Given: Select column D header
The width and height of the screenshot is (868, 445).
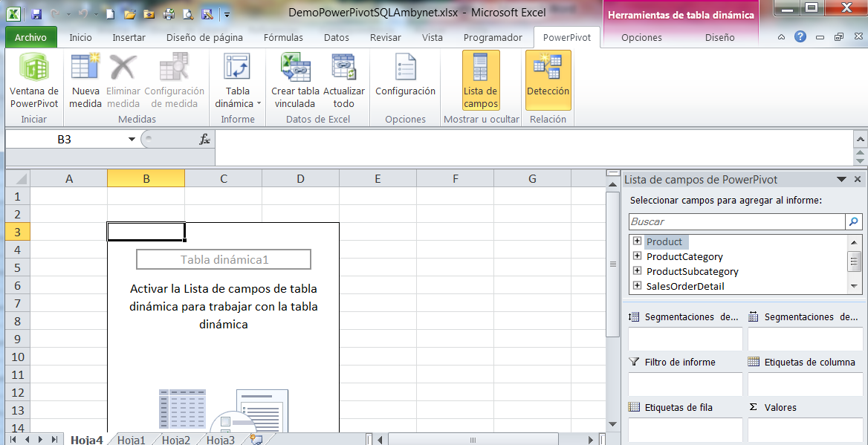Looking at the screenshot, I should pyautogui.click(x=300, y=178).
